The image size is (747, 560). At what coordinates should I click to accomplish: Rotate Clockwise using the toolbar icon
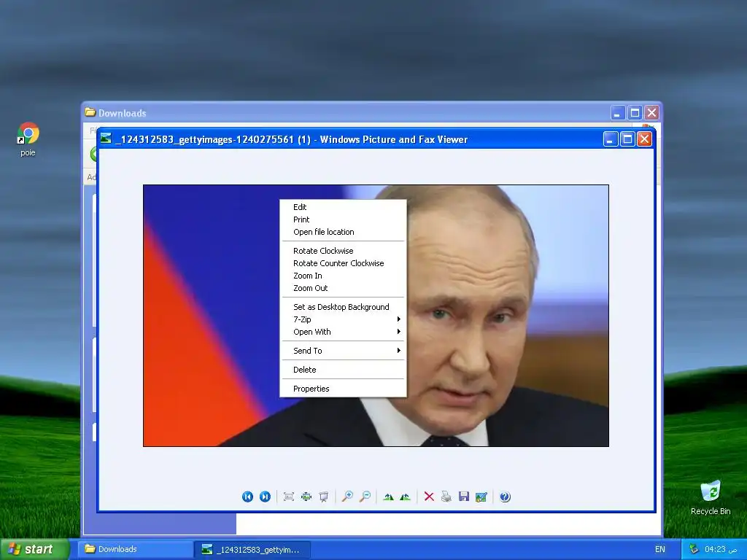[x=388, y=497]
